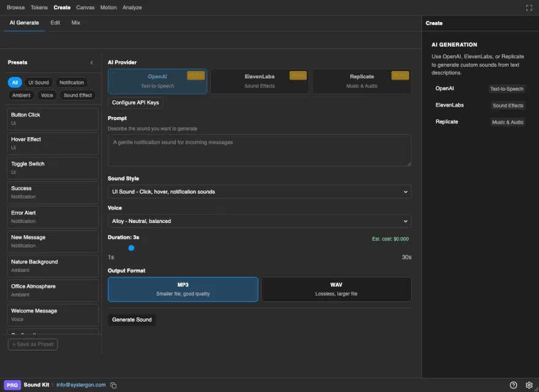Choose WAV lossless output format
This screenshot has width=539, height=392.
point(336,289)
